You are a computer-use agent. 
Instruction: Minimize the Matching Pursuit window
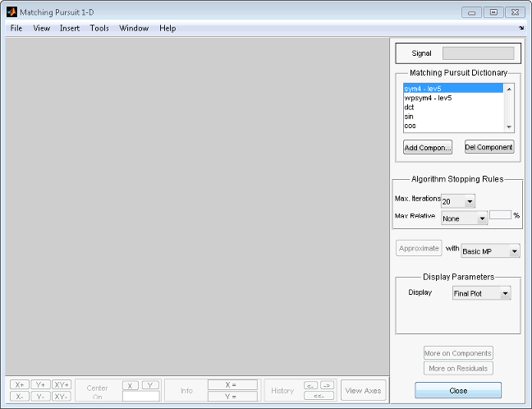tap(471, 12)
